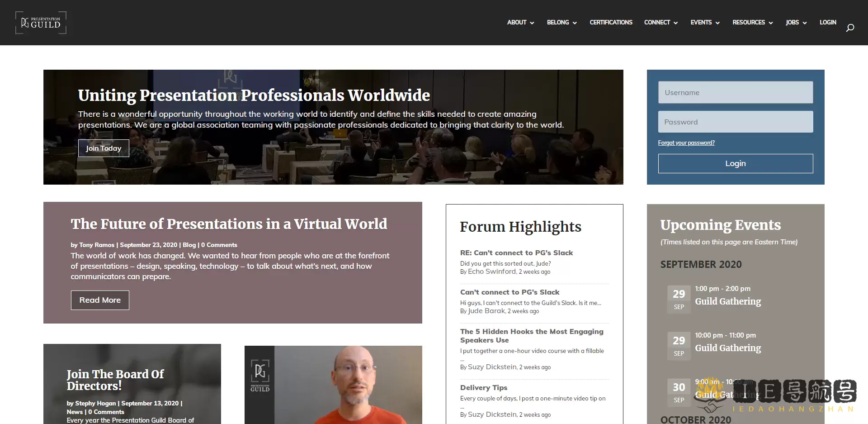Select LOGIN in the navigation bar

828,22
